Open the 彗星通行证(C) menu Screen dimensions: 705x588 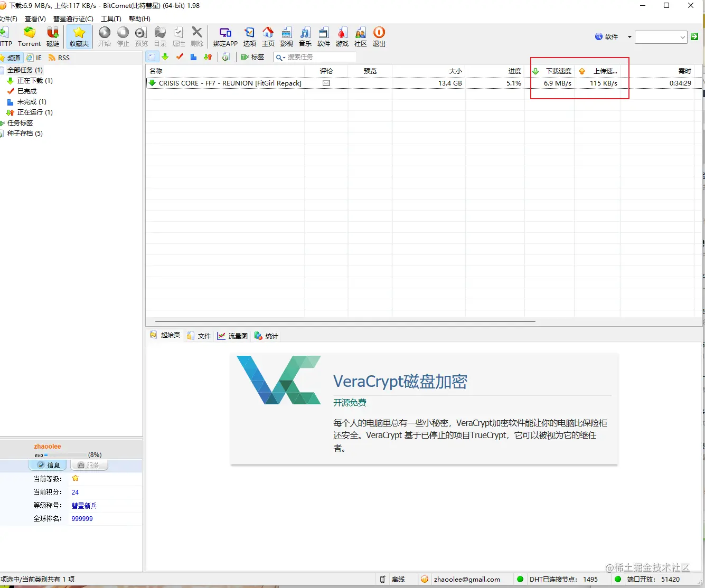pos(73,19)
